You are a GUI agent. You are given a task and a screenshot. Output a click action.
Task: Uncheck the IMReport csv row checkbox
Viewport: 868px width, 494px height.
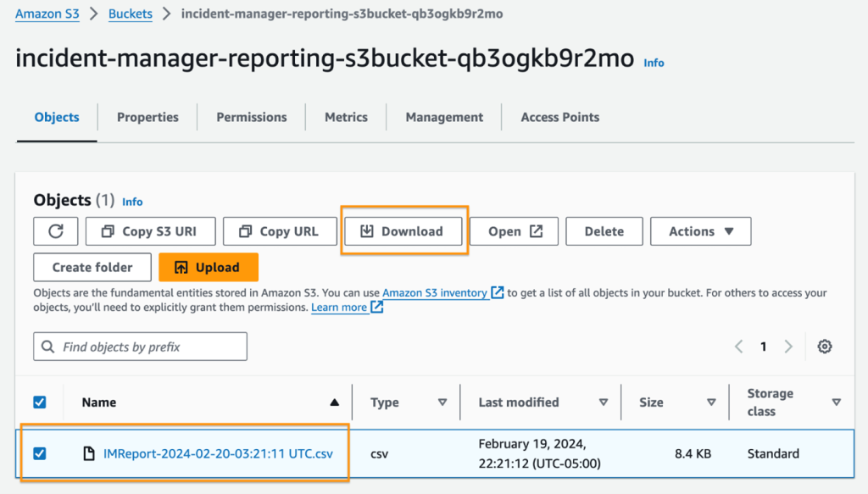(39, 453)
